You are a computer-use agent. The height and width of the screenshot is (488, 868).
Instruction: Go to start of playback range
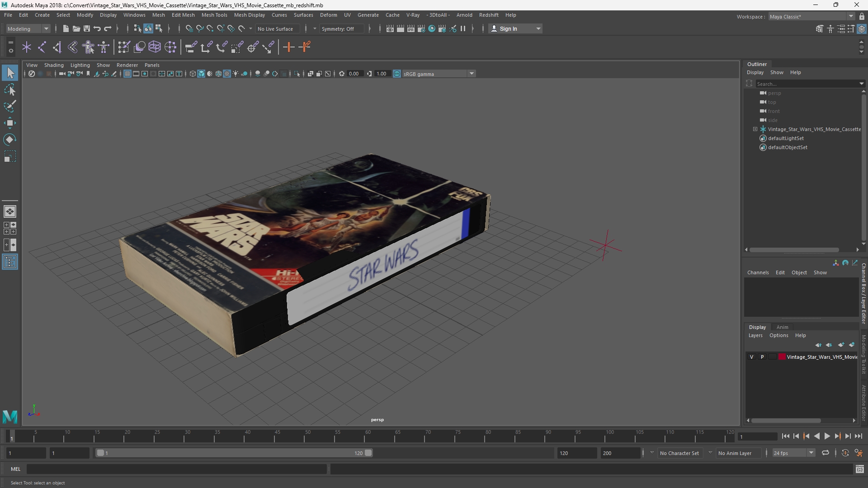[x=785, y=436]
